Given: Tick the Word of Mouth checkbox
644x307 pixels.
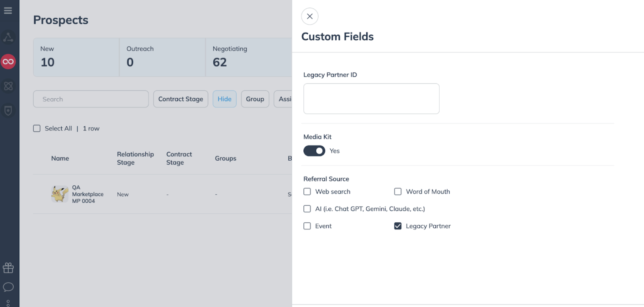Looking at the screenshot, I should point(398,192).
